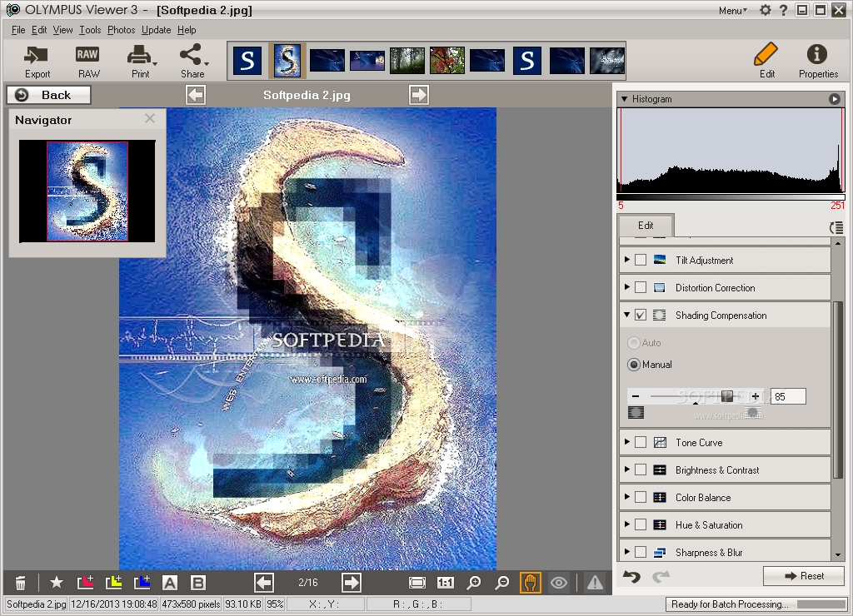Show previous image via header left arrow
This screenshot has height=616, width=853.
(195, 95)
